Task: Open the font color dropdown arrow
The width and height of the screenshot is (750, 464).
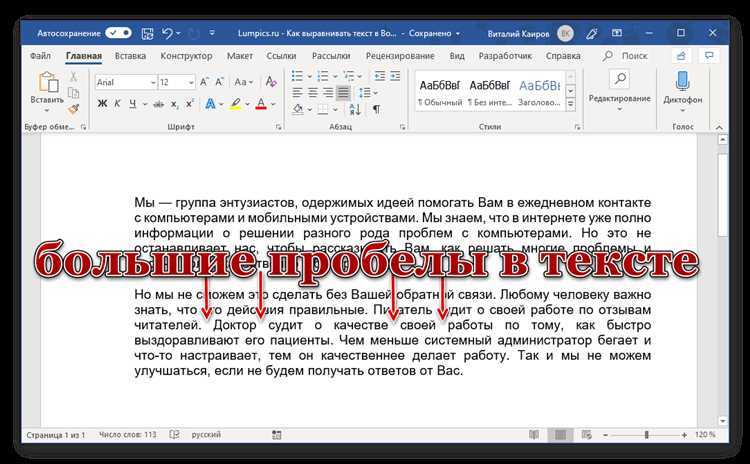Action: click(273, 104)
